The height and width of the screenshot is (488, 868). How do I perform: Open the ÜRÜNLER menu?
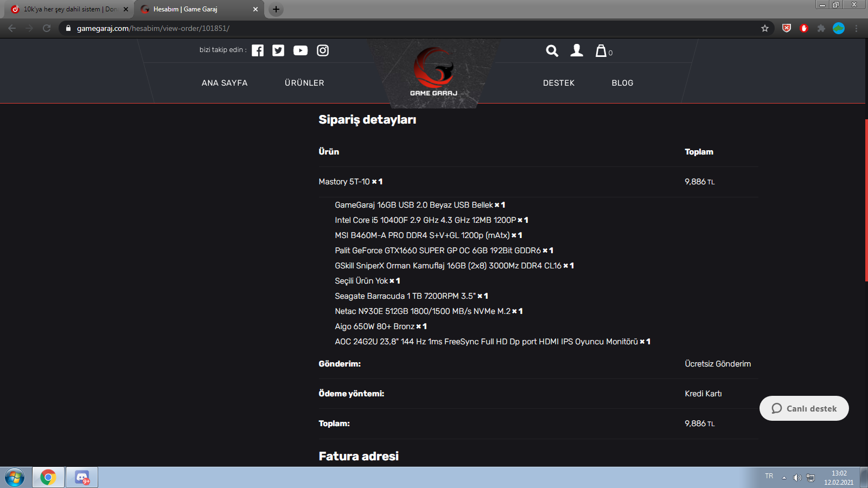(304, 83)
